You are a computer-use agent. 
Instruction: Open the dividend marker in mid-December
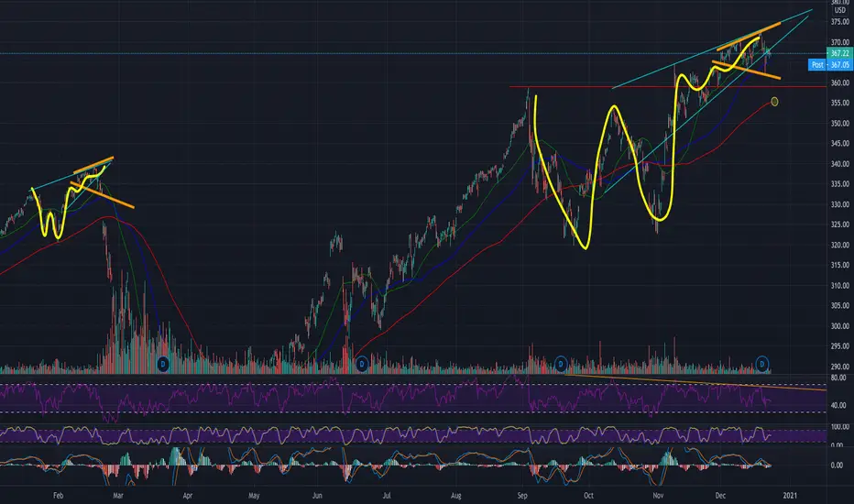[762, 364]
